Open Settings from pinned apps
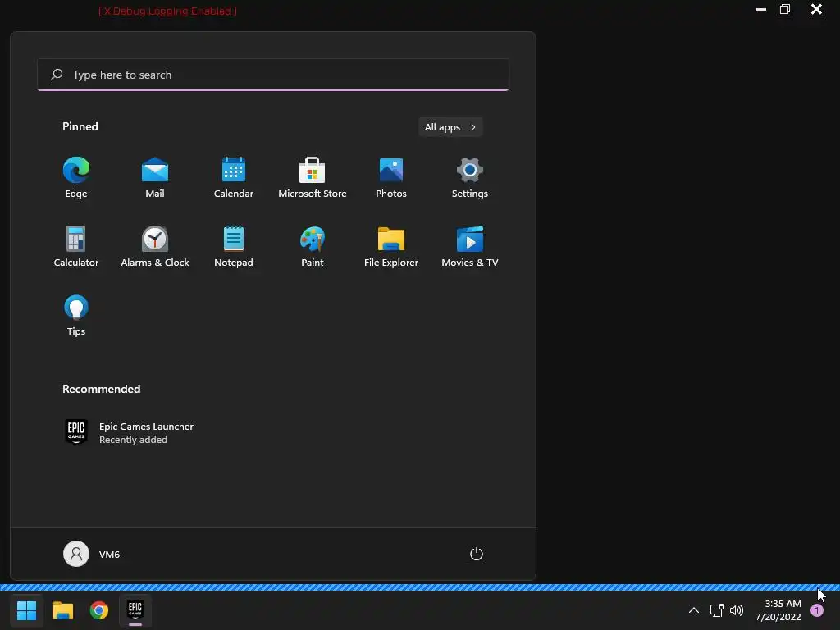 tap(470, 177)
